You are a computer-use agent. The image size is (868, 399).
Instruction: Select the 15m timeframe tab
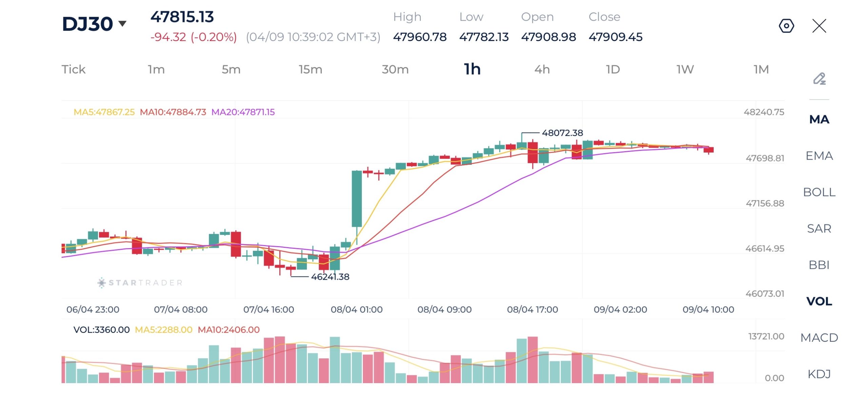coord(310,69)
